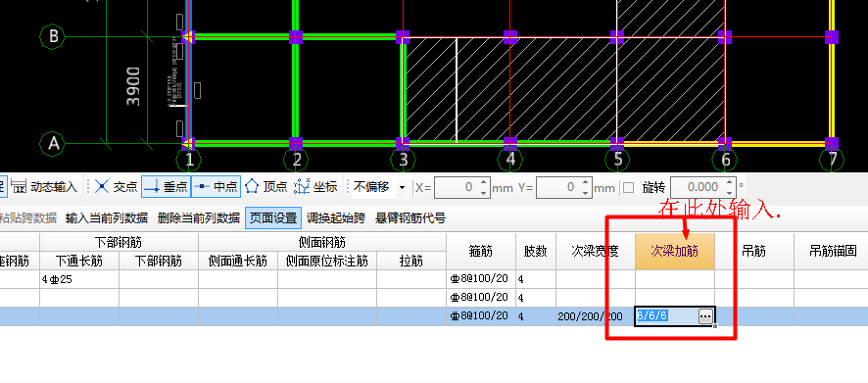Check the 旋转 rotation checkbox
This screenshot has width=868, height=383.
point(628,188)
